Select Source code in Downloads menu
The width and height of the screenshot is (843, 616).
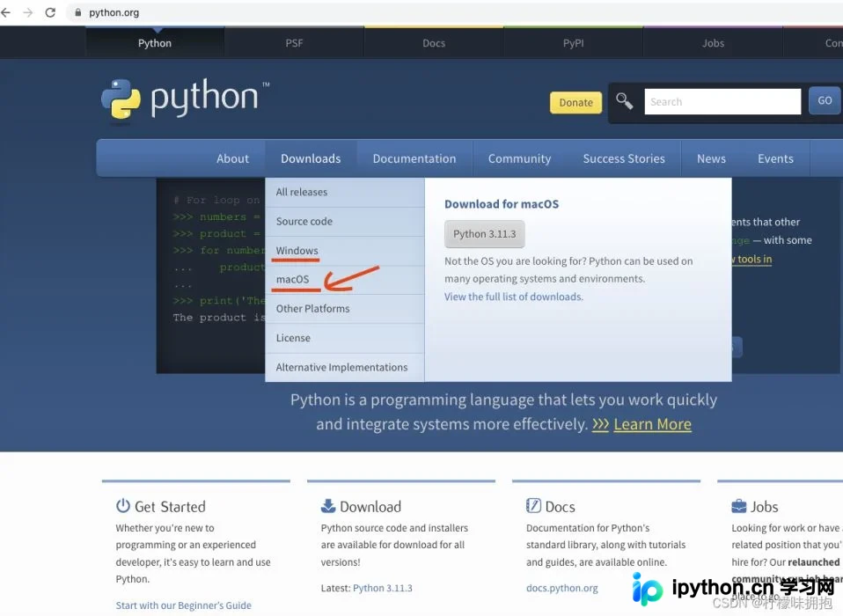(x=345, y=222)
